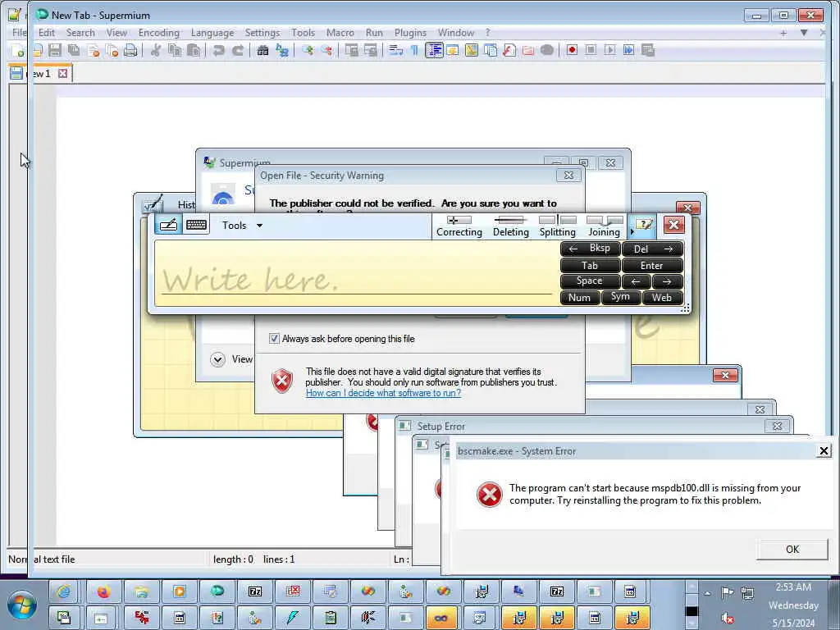
Task: Click the 'Write here' handwriting area
Action: click(356, 273)
